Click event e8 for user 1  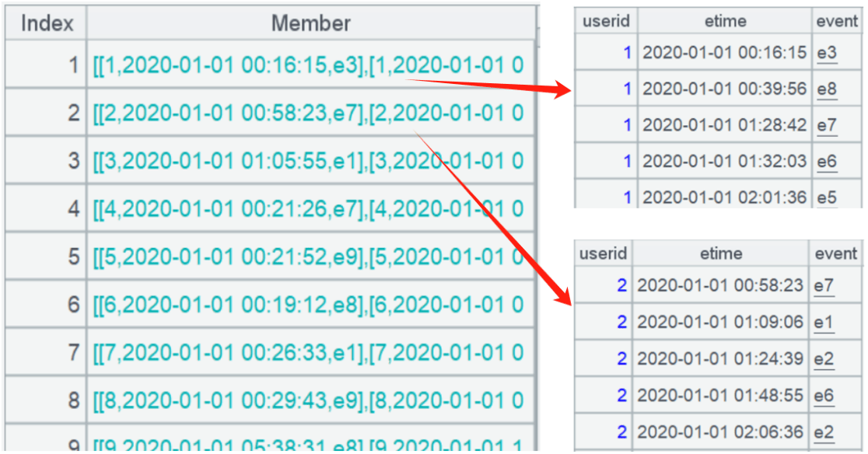pyautogui.click(x=827, y=89)
